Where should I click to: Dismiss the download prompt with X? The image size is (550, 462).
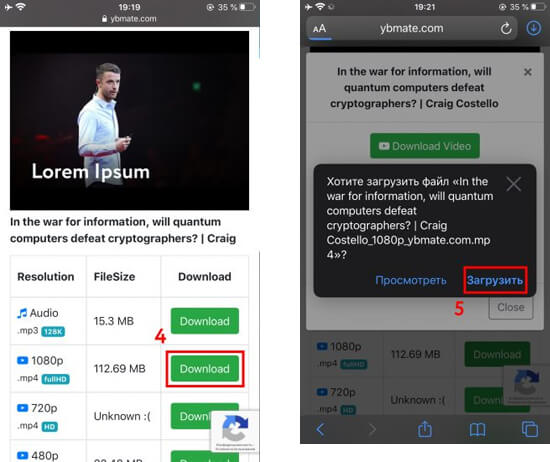[514, 184]
